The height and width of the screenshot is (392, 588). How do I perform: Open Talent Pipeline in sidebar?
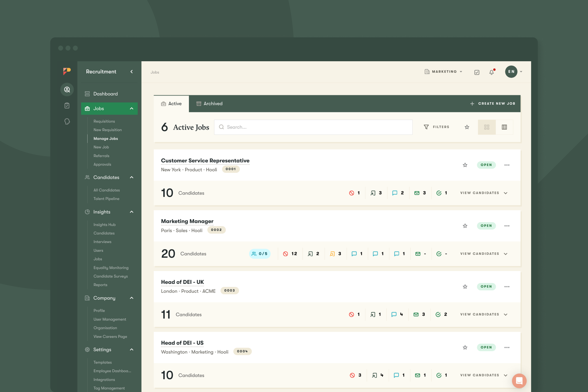point(106,199)
